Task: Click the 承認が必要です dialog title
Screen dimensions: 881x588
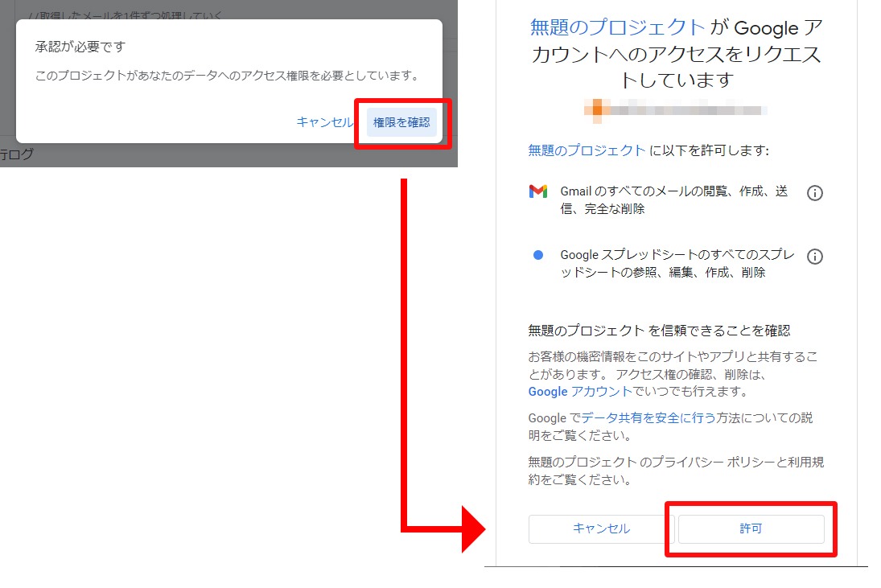Action: [x=80, y=47]
